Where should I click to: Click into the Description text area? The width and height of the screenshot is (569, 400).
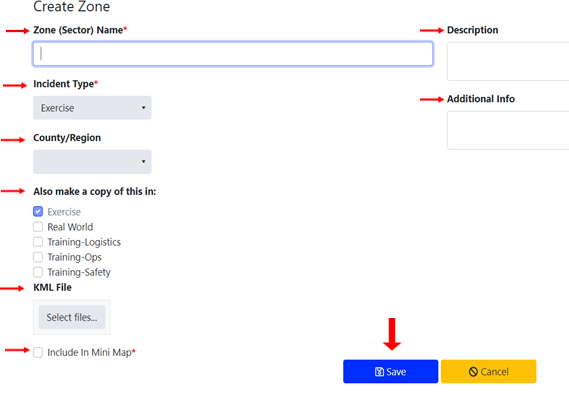click(x=508, y=61)
